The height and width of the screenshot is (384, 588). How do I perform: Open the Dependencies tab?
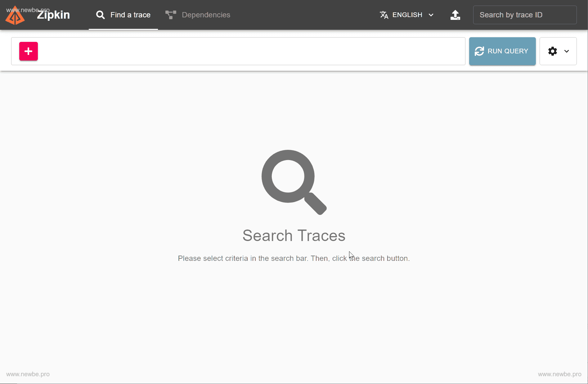click(206, 15)
